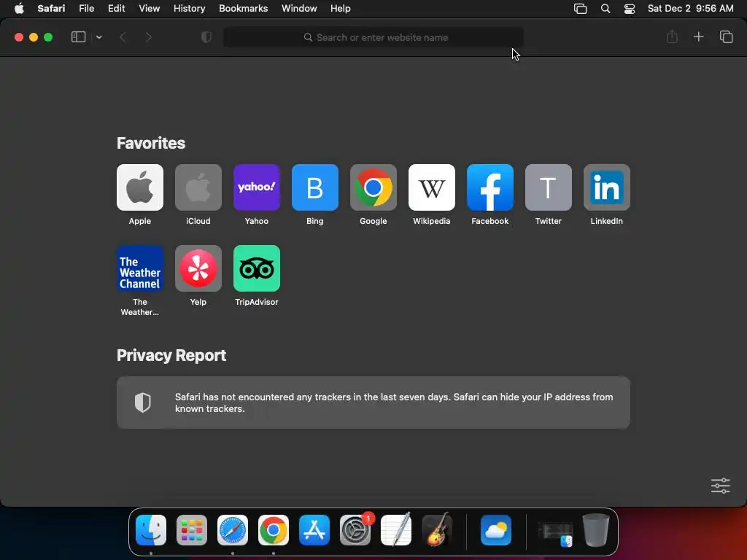Open Launchpad from the Dock
Image resolution: width=747 pixels, height=560 pixels.
192,530
